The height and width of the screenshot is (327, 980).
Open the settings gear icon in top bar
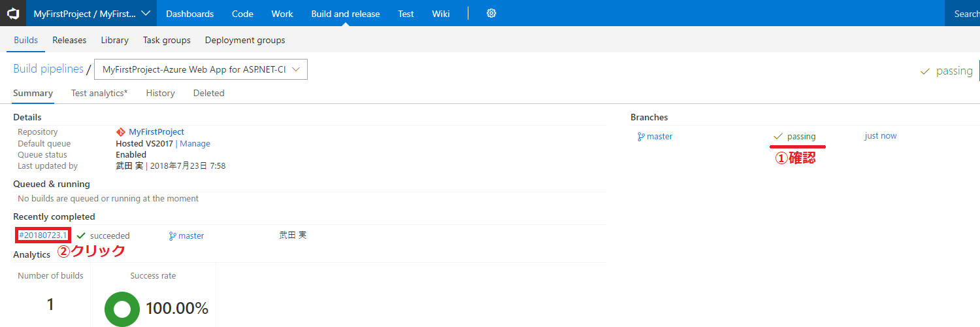pos(491,13)
